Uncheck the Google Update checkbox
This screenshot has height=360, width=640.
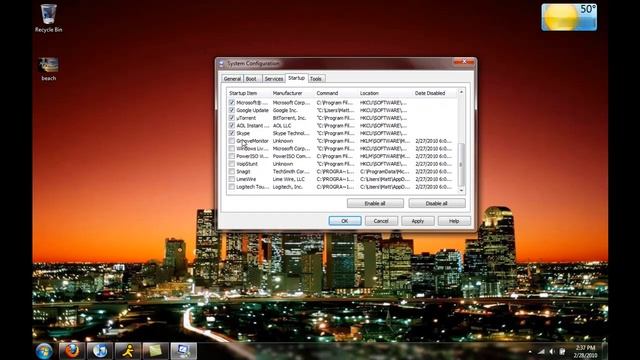click(x=231, y=110)
